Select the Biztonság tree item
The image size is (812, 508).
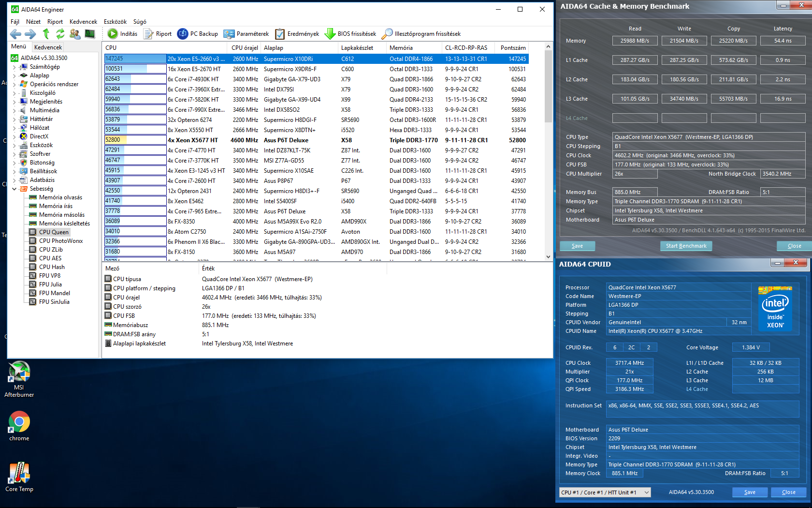pyautogui.click(x=42, y=163)
